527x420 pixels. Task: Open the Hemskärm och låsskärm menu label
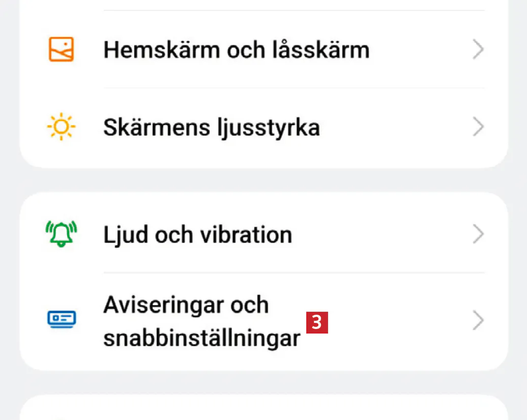(236, 50)
